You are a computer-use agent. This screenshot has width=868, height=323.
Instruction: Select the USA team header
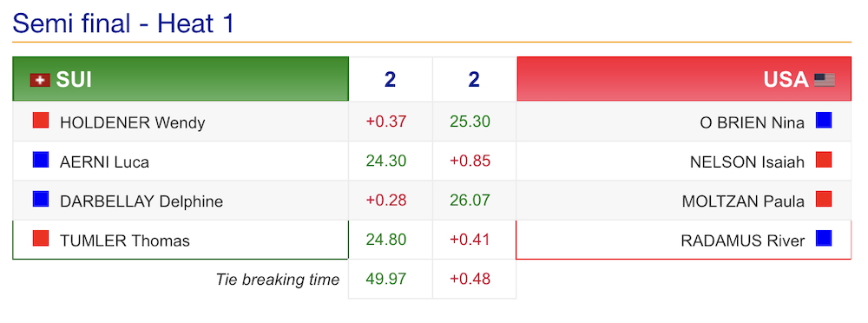coord(684,79)
